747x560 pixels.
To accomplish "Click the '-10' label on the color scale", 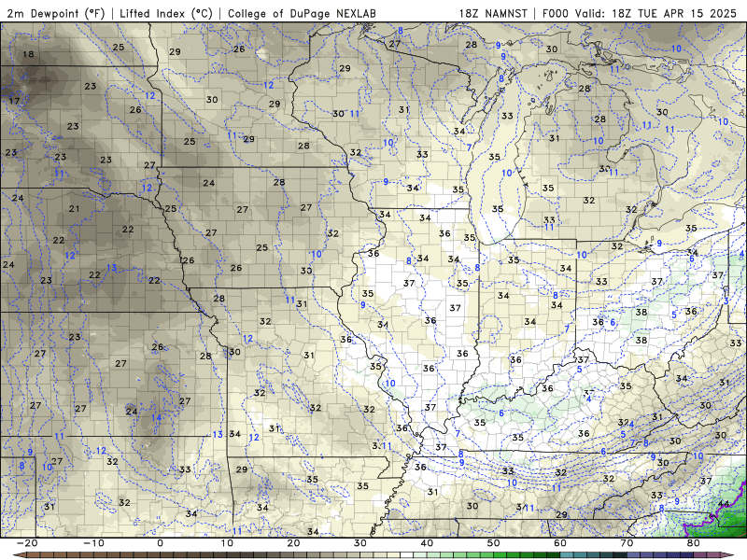I will tap(93, 543).
